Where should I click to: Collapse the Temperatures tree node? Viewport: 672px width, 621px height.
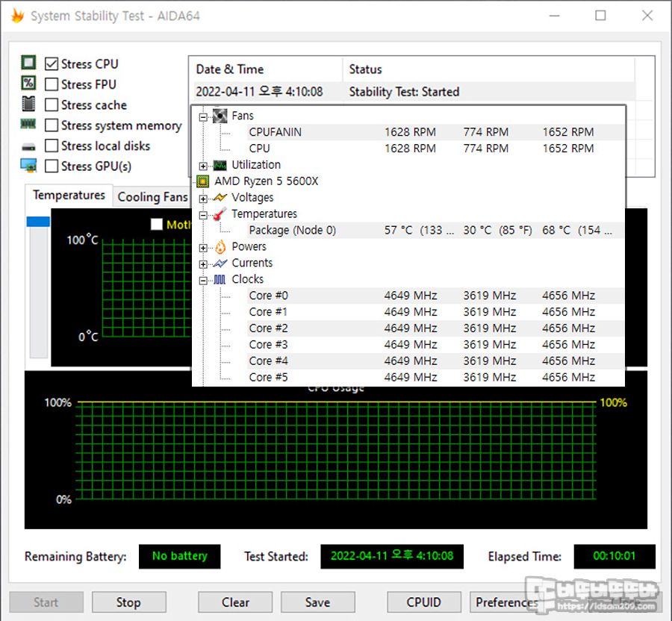tap(203, 215)
